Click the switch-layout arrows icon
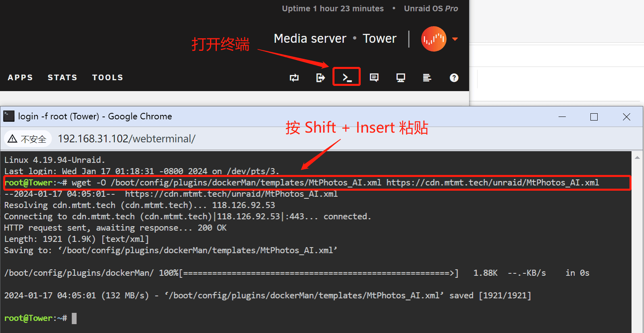644x333 pixels. click(294, 77)
